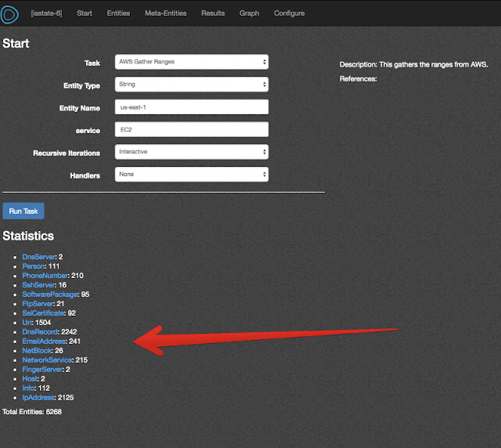Click the Run Task button
This screenshot has height=448, width=501.
pyautogui.click(x=23, y=211)
